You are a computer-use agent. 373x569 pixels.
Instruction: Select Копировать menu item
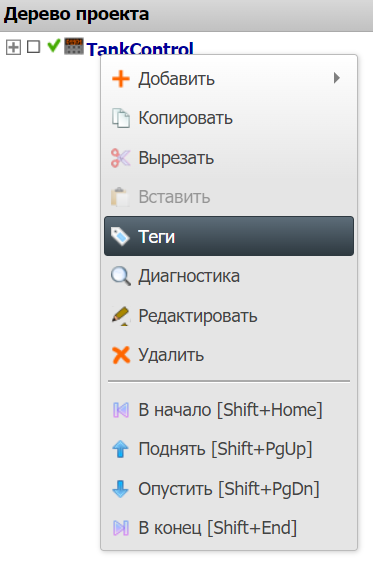tap(229, 118)
